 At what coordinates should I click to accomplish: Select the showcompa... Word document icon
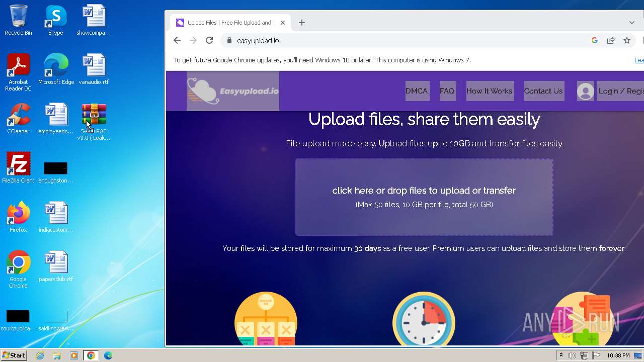click(x=94, y=20)
